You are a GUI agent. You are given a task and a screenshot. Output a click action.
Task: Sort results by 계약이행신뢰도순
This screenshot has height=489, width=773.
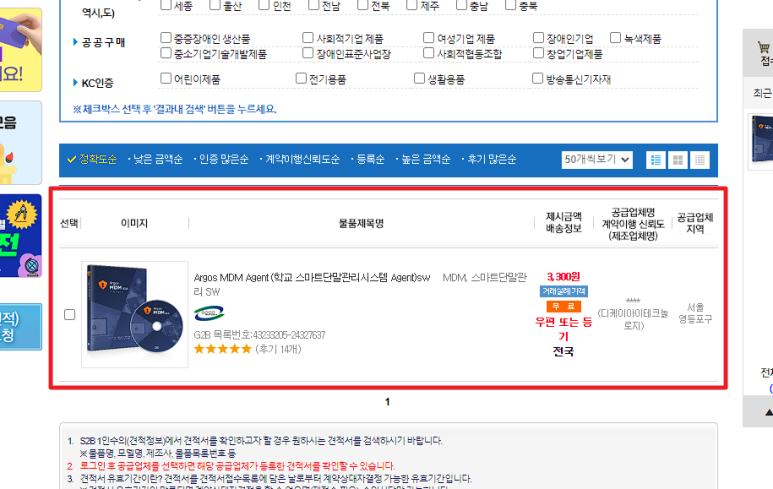point(303,159)
